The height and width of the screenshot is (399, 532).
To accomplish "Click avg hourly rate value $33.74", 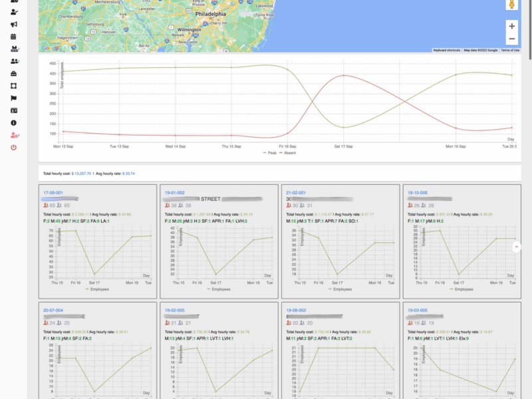I will point(128,174).
